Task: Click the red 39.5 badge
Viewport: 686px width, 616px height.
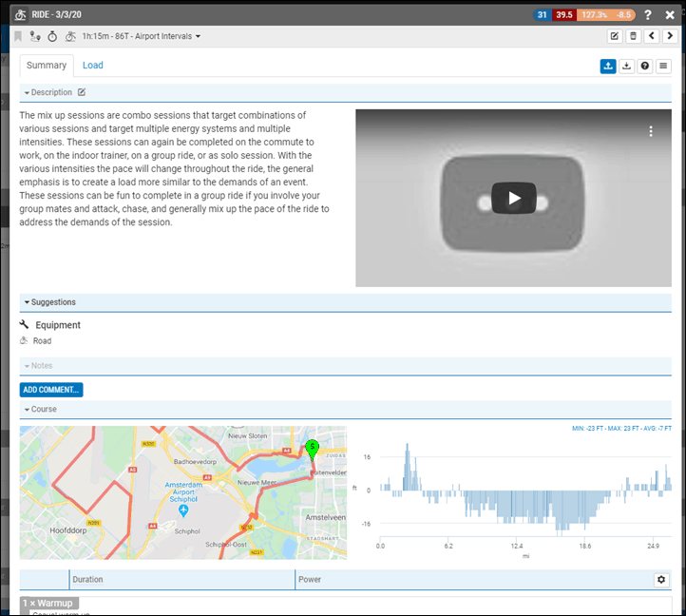Action: (x=564, y=15)
